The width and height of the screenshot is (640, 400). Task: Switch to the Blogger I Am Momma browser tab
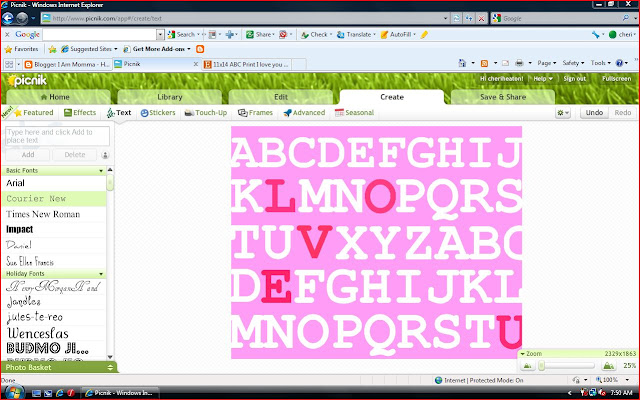68,64
